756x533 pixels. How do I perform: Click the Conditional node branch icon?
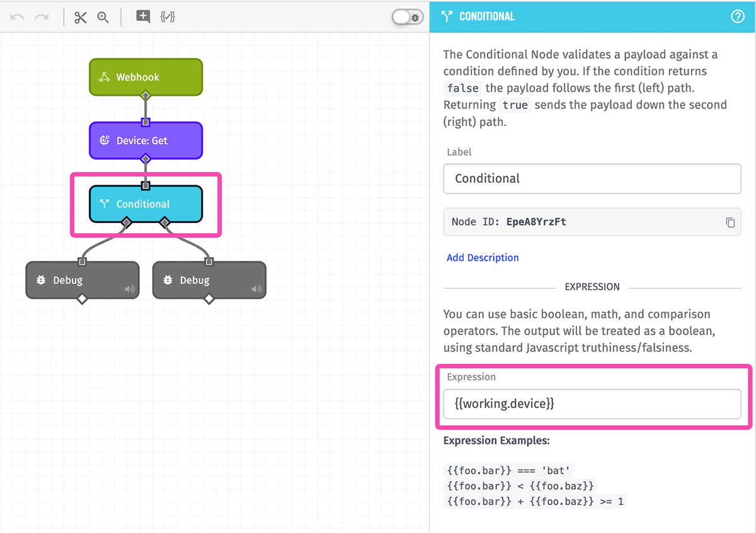coord(105,204)
